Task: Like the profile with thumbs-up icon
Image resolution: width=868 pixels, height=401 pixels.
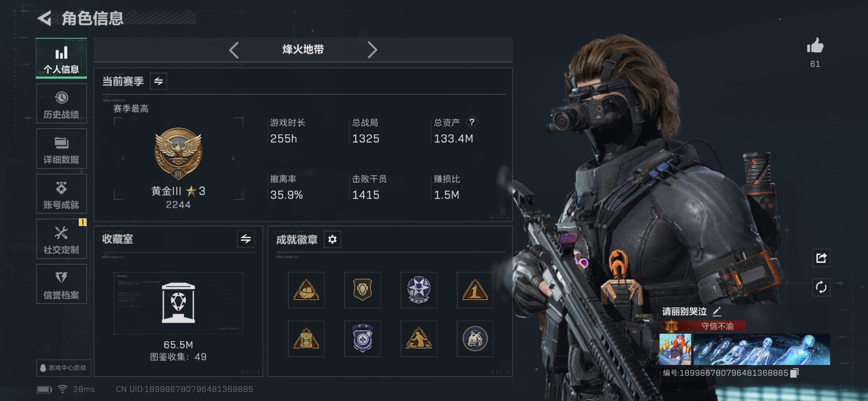Action: [815, 46]
